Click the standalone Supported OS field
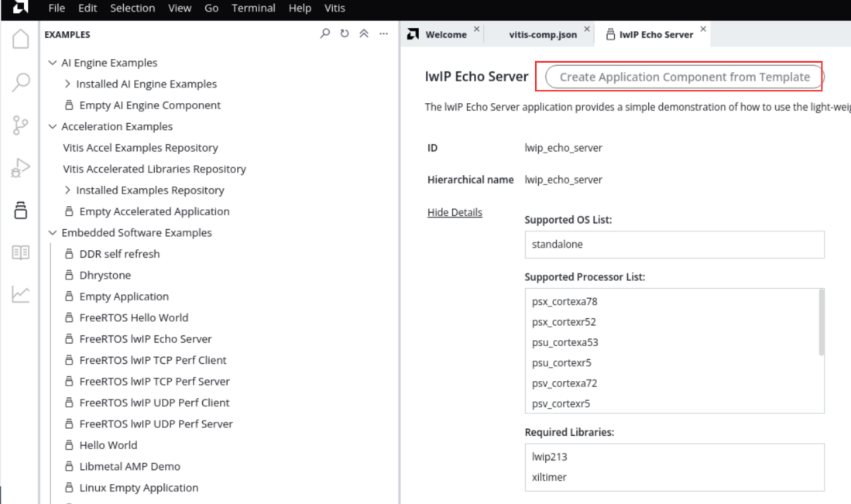Screen dimensions: 851x504 coord(674,244)
